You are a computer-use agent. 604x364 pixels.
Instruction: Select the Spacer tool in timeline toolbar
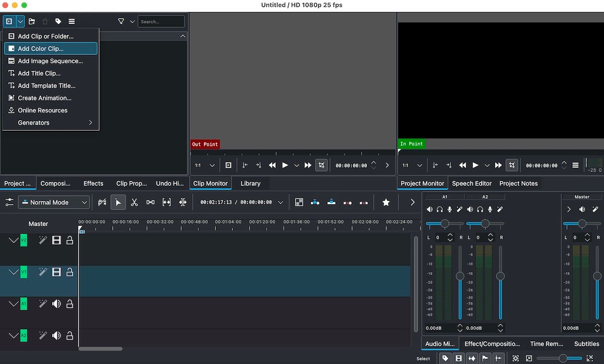150,202
